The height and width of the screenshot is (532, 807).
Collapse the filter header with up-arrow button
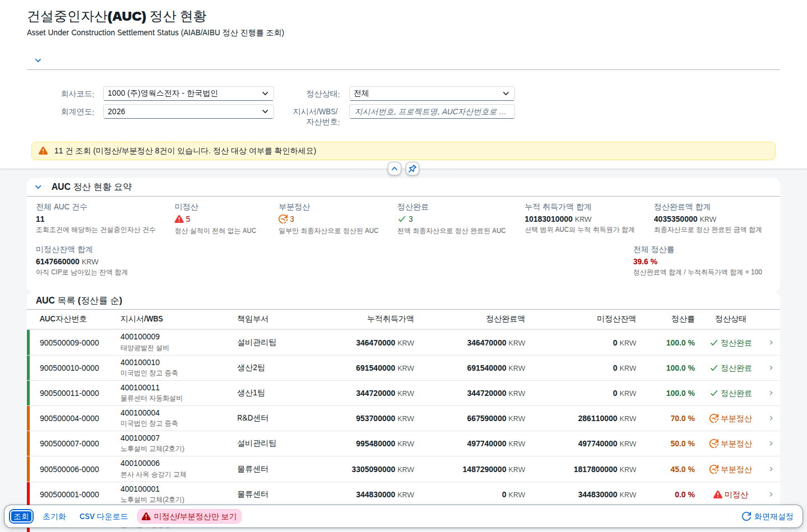[x=395, y=169]
